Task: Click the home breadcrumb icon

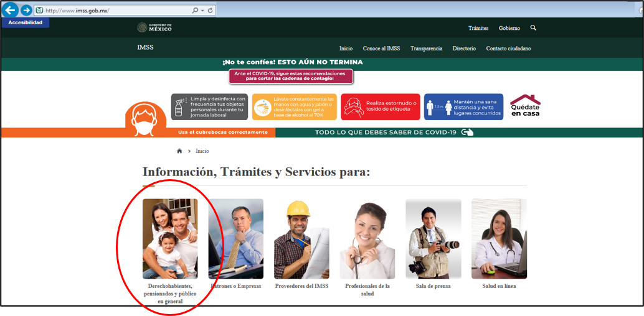Action: click(x=179, y=151)
